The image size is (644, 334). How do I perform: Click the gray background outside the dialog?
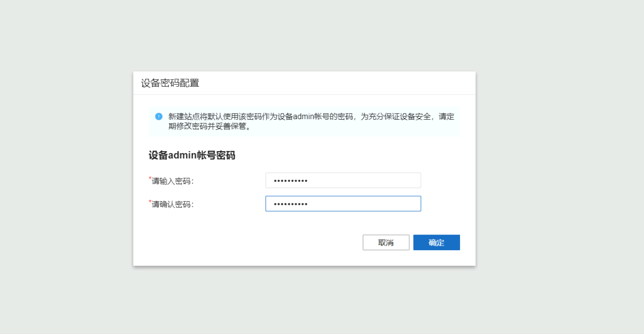point(69,183)
